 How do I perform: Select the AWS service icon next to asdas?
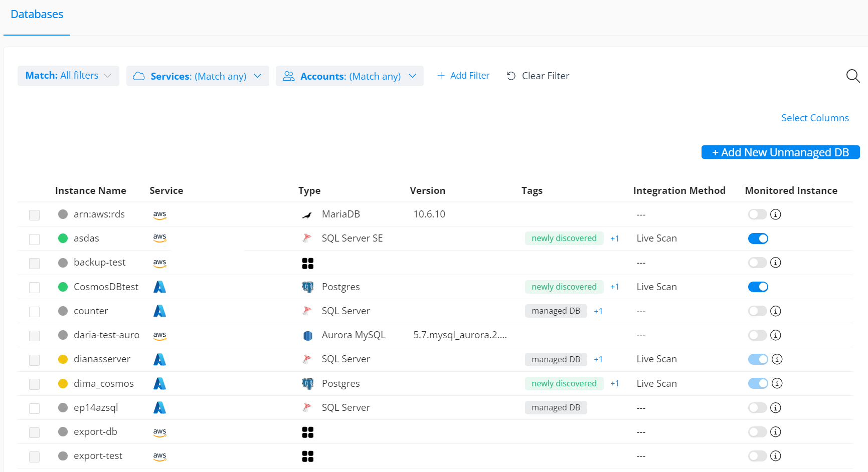(x=159, y=239)
